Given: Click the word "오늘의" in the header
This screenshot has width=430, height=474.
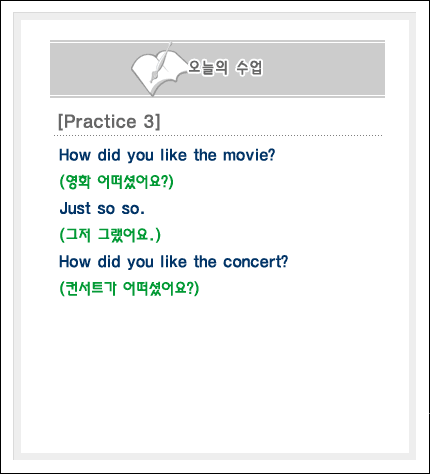Looking at the screenshot, I should pyautogui.click(x=208, y=68).
